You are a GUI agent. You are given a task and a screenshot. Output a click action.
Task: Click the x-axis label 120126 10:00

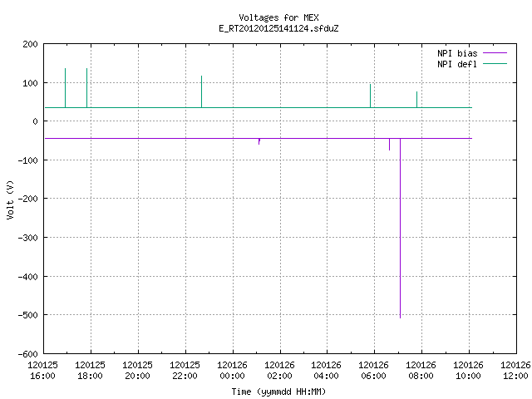pos(469,371)
